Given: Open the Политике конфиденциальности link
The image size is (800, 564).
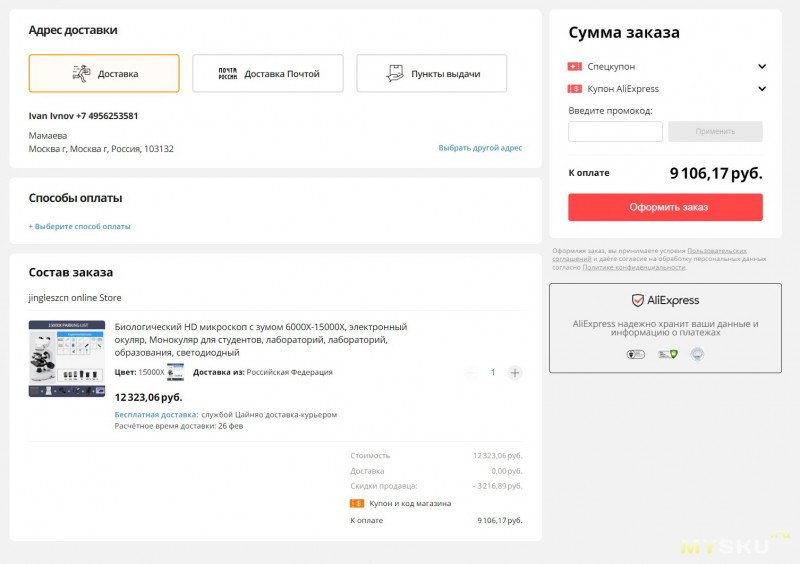Looking at the screenshot, I should tap(634, 267).
